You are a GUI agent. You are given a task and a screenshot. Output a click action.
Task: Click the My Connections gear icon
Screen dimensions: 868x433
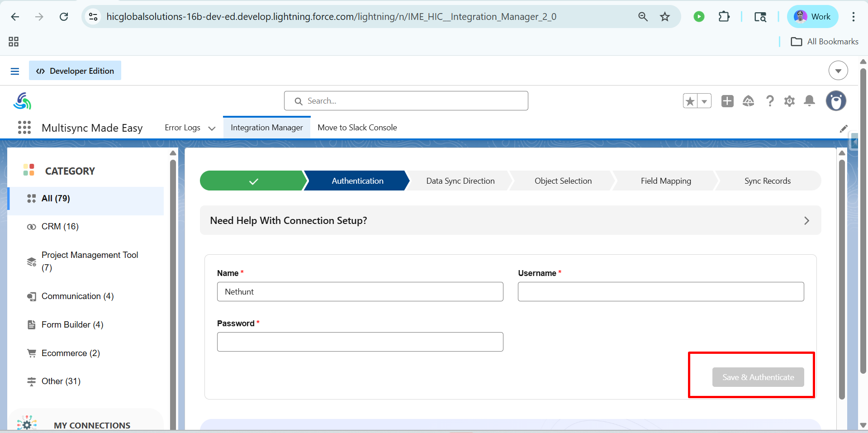pyautogui.click(x=27, y=424)
